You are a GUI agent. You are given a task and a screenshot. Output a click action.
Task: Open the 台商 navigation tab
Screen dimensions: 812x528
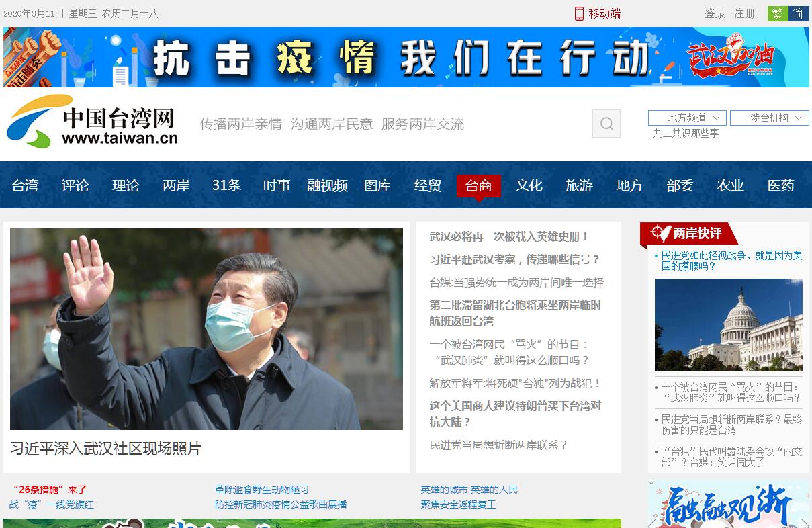[478, 185]
